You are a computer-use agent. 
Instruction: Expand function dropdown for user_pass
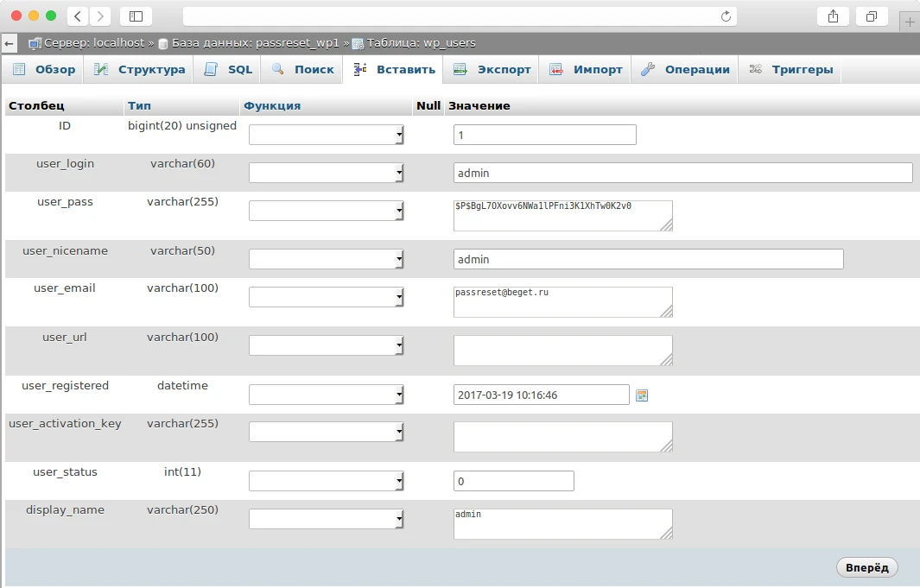tap(327, 211)
